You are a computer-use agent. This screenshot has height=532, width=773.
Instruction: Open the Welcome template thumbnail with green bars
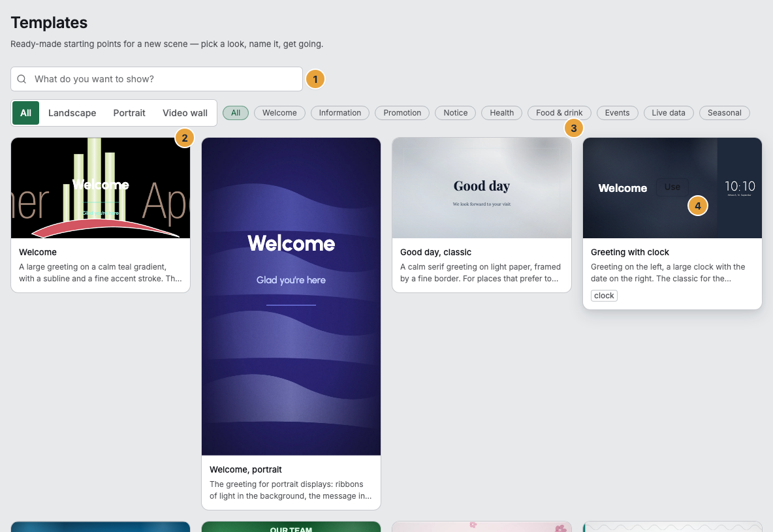pyautogui.click(x=101, y=188)
